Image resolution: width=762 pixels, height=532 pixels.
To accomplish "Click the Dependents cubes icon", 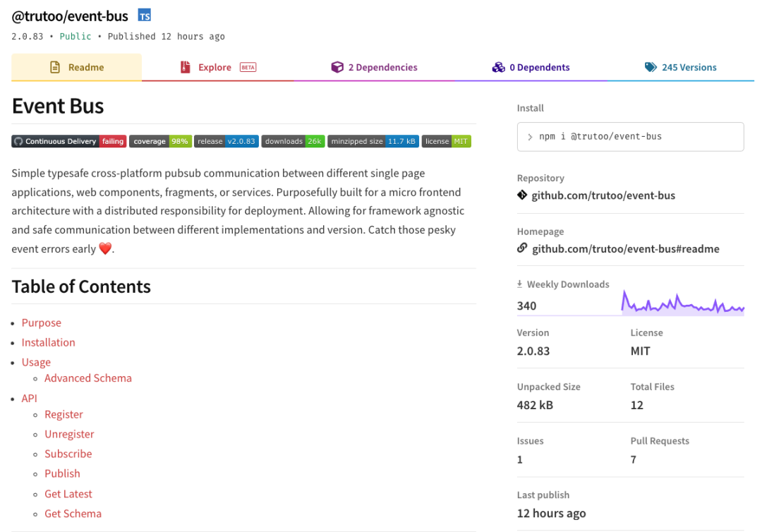I will [498, 68].
